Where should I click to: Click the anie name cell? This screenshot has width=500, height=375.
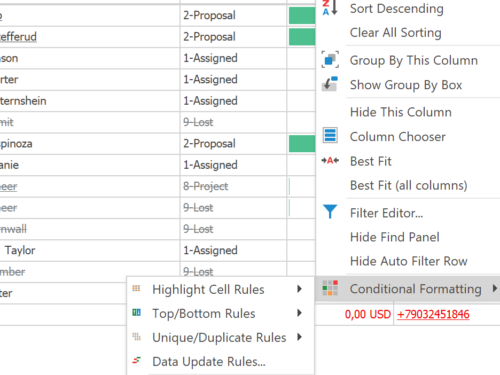coord(90,165)
